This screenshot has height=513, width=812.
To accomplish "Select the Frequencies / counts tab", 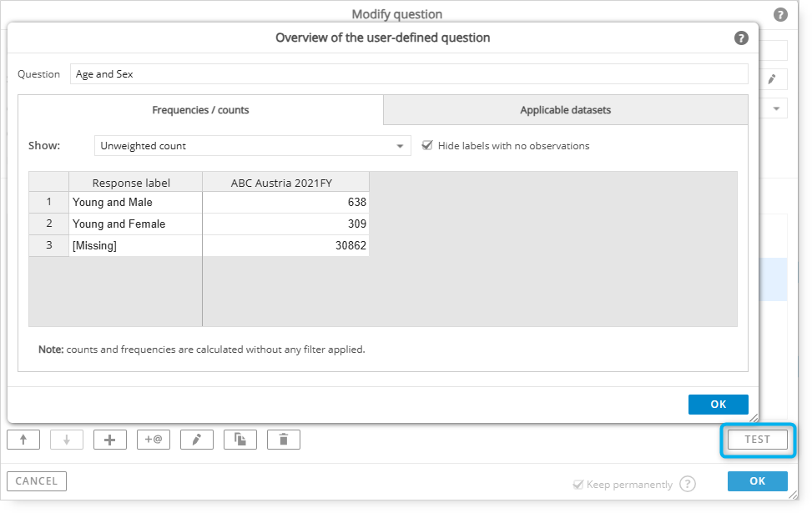I will pos(200,110).
